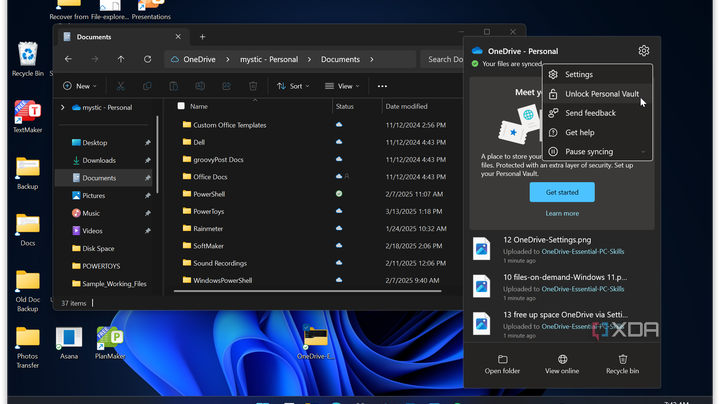Screen dimensions: 720x404
Task: Click the Status column header
Action: pos(345,107)
